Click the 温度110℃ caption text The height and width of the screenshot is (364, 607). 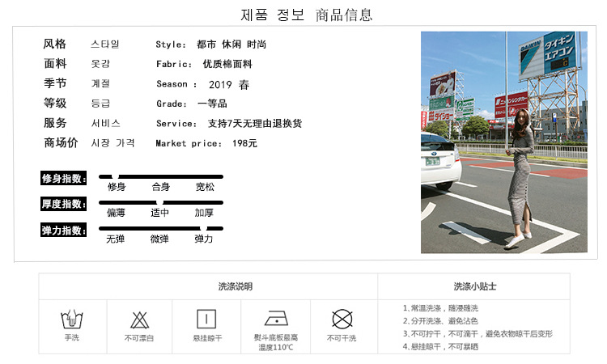(276, 347)
